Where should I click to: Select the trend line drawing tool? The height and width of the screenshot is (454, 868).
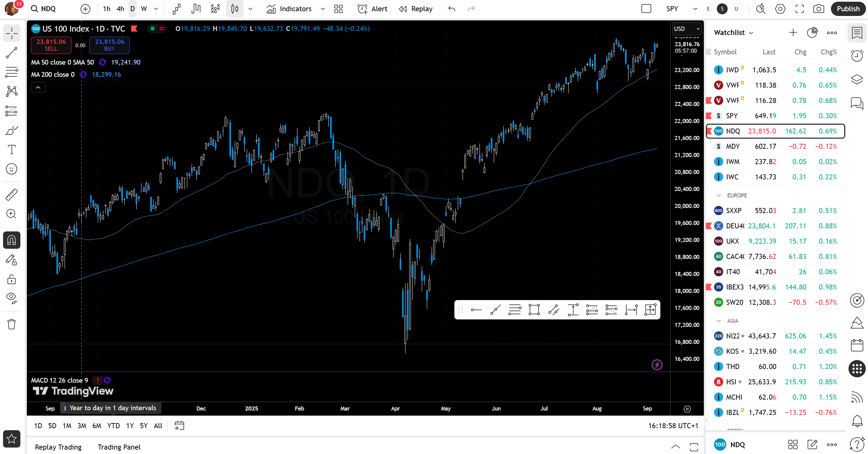pos(12,53)
